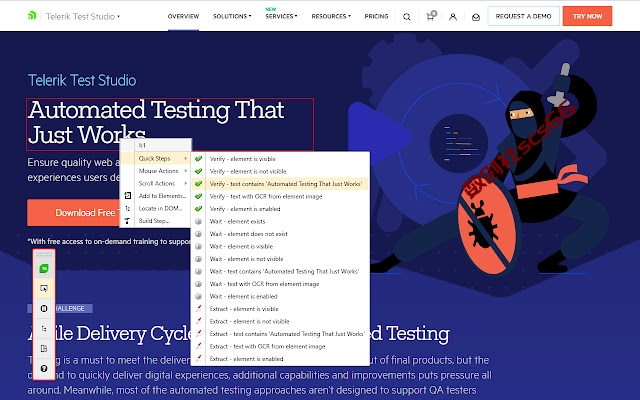
Task: Select 'Extract - element is not visible'
Action: click(280, 321)
